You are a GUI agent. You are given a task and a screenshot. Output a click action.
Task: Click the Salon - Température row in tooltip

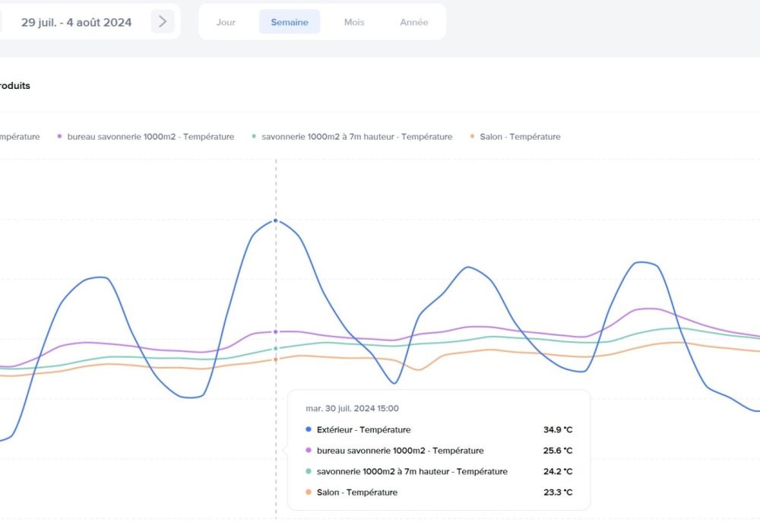pyautogui.click(x=356, y=492)
